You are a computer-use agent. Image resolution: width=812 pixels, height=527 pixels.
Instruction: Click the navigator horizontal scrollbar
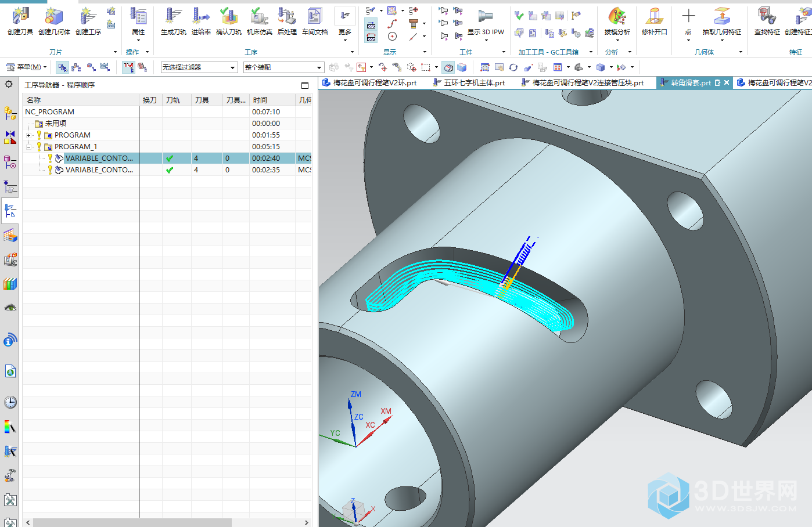pyautogui.click(x=132, y=522)
